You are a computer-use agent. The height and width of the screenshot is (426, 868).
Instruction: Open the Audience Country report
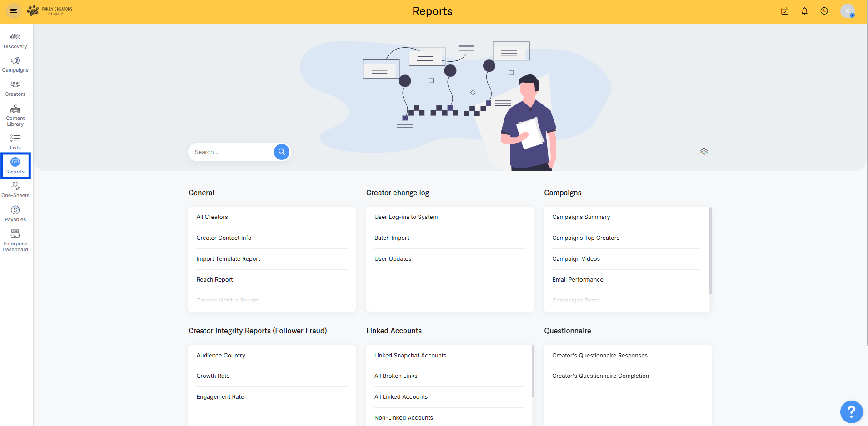(x=221, y=356)
